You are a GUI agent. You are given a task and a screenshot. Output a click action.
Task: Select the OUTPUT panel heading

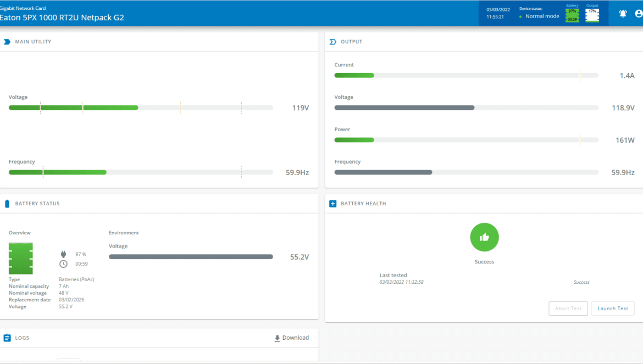point(351,42)
